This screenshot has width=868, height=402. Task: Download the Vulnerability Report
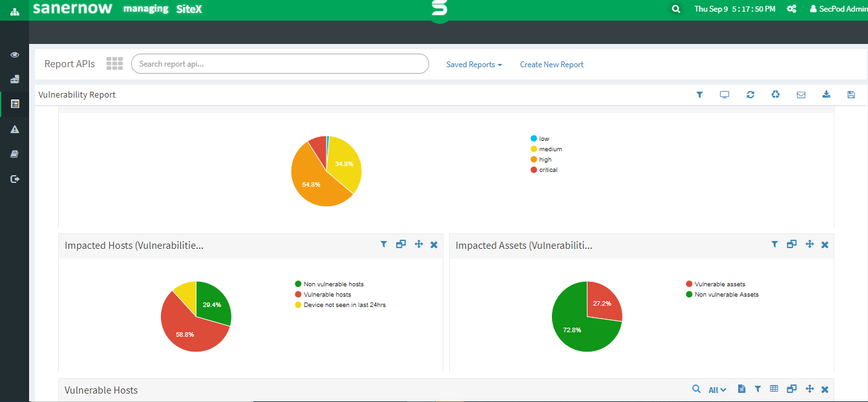pos(826,95)
